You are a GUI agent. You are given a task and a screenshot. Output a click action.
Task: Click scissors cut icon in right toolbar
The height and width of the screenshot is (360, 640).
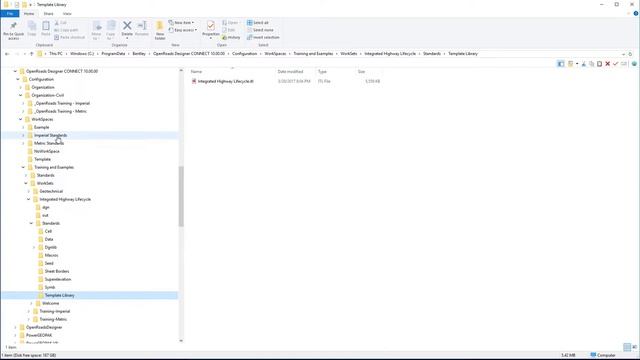click(584, 64)
